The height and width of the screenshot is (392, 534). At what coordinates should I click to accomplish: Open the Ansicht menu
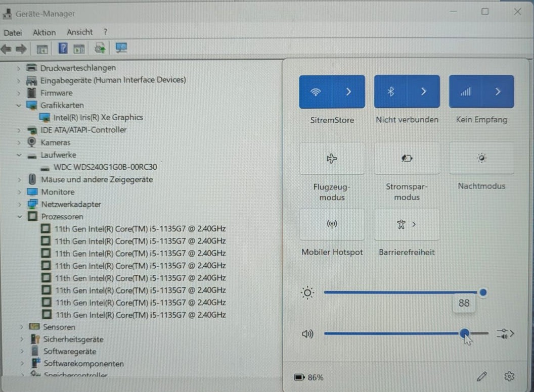80,32
